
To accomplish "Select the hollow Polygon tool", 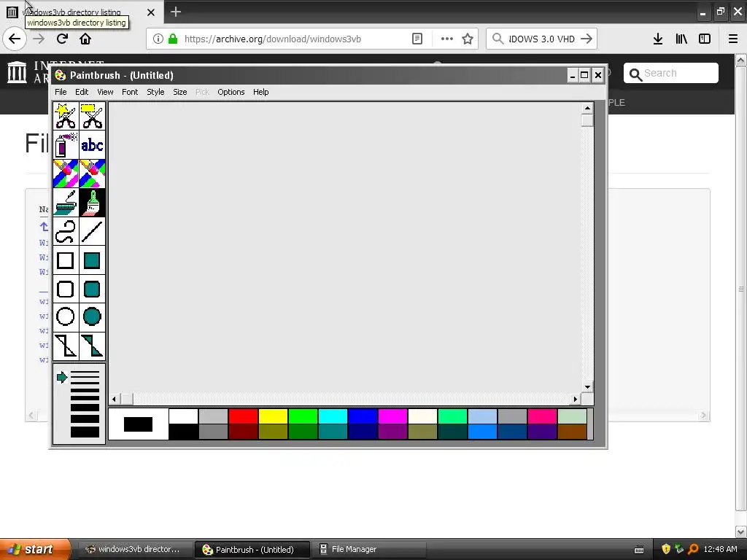I will click(x=66, y=346).
